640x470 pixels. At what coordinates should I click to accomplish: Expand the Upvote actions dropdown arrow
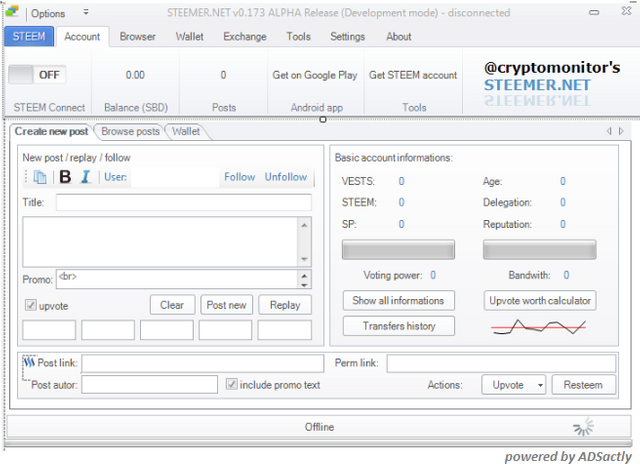[540, 385]
